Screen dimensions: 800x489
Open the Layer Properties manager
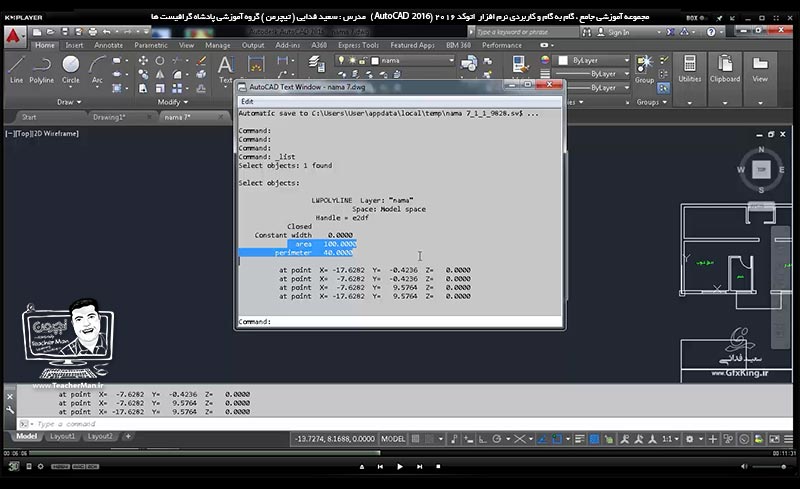tap(317, 64)
